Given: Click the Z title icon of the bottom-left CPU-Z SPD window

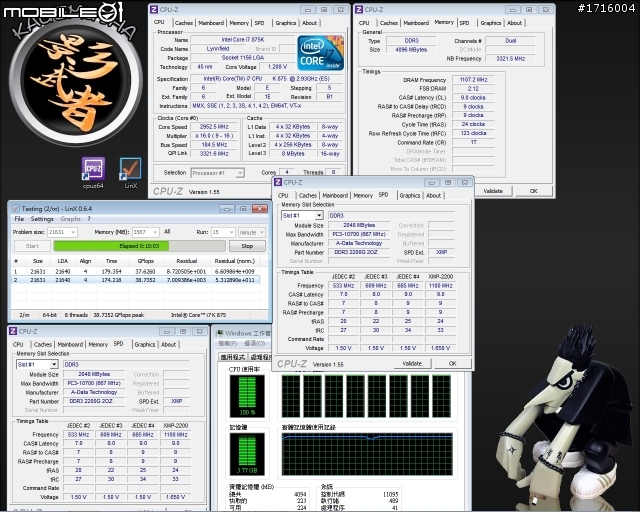Looking at the screenshot, I should (13, 331).
